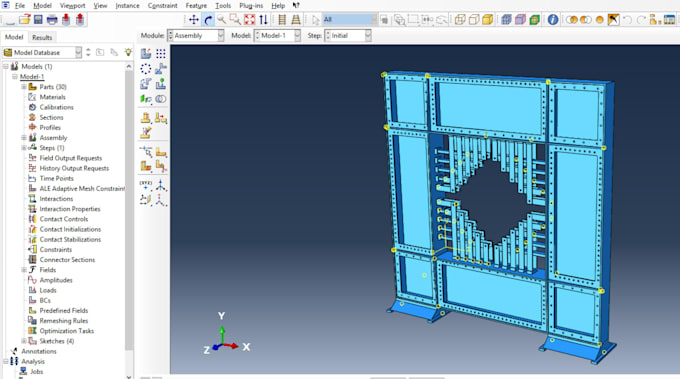Click the Cycle views arrows icon

pos(263,20)
